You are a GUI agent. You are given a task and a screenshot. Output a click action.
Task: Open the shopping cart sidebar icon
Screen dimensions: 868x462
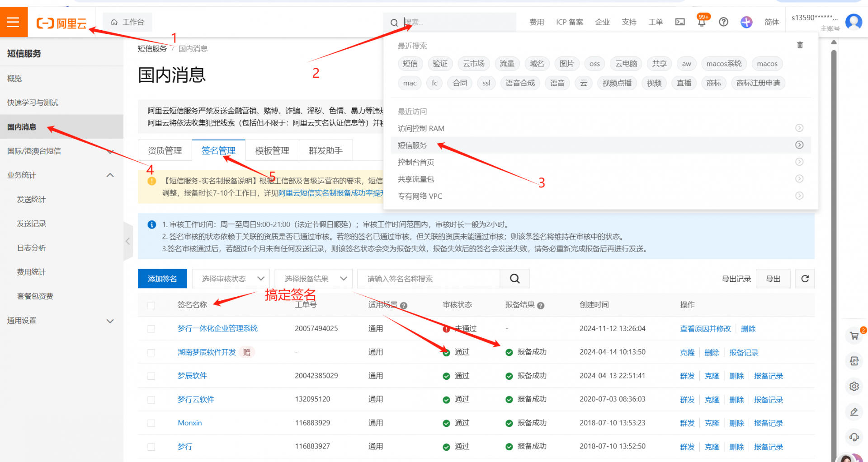click(854, 336)
